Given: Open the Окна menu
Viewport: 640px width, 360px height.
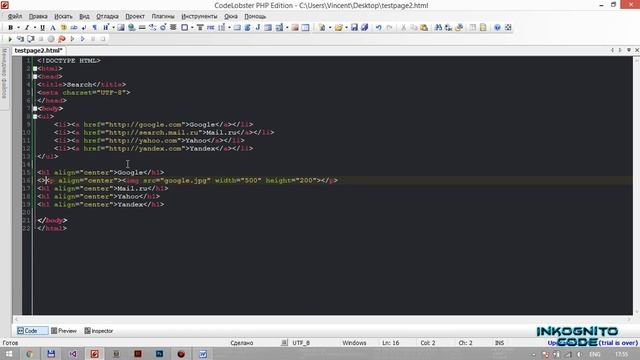Looking at the screenshot, I should coord(231,16).
